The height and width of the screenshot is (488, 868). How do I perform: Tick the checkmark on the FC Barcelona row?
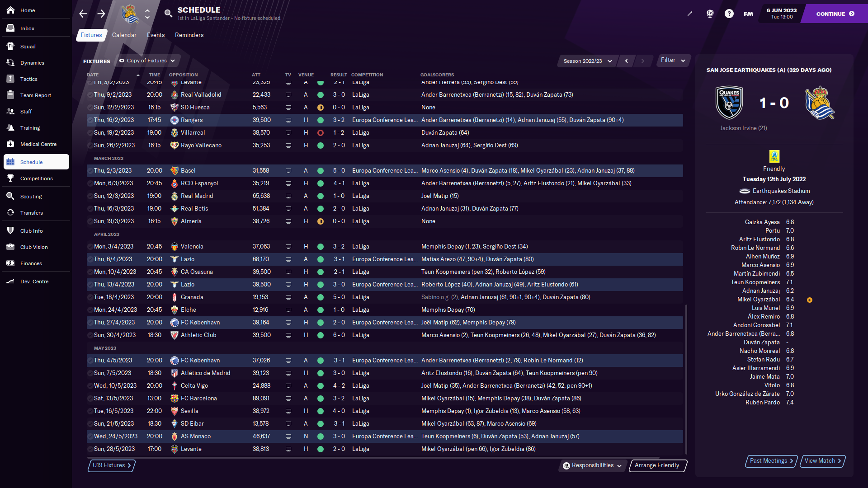click(90, 399)
